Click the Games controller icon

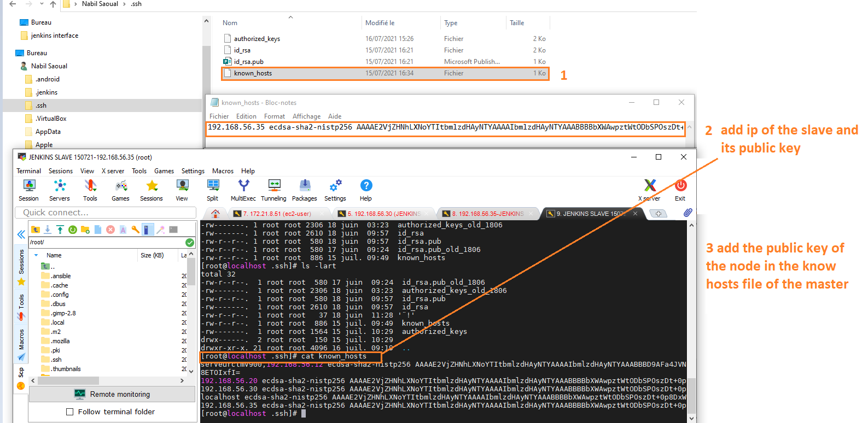[121, 190]
